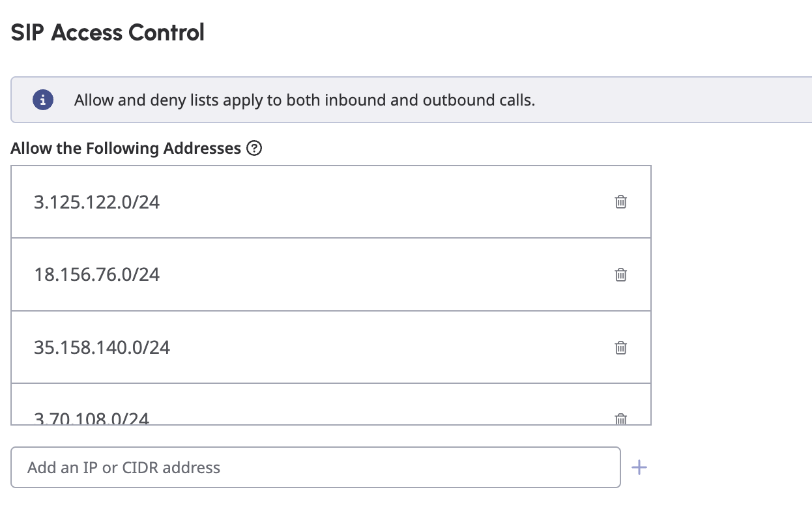The height and width of the screenshot is (524, 812).
Task: Delete the 3.125.122.0/24 address entry
Action: (x=621, y=202)
